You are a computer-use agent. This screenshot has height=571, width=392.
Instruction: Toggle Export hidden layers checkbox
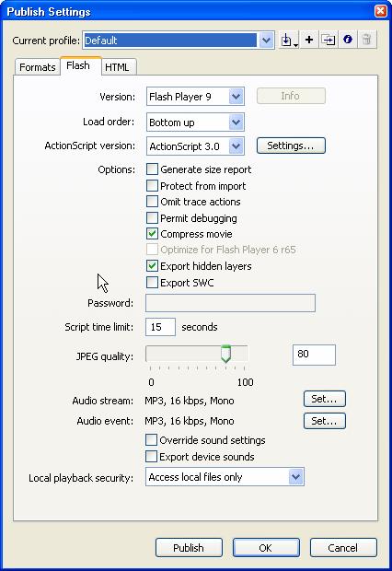(x=152, y=266)
